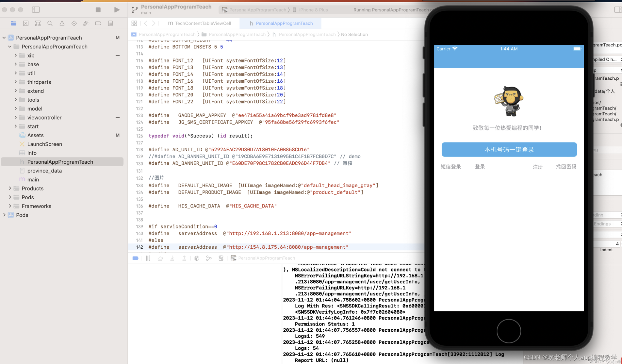Expand the util folder

click(x=16, y=73)
